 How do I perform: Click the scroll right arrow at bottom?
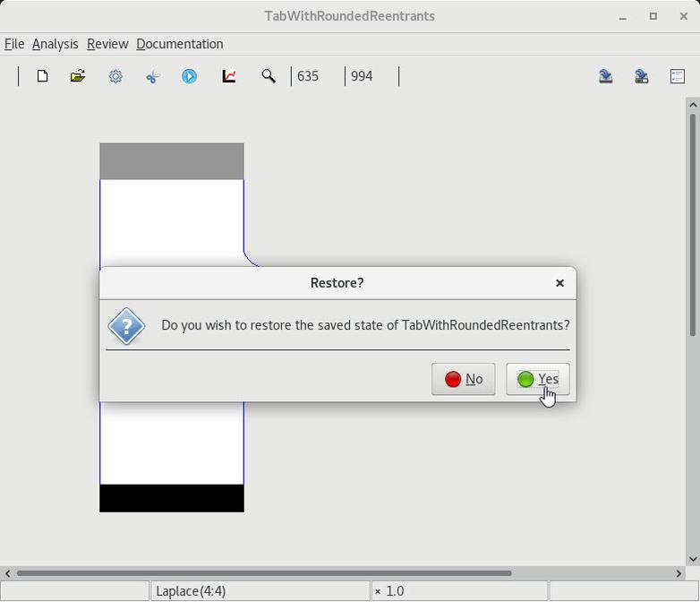(x=678, y=573)
